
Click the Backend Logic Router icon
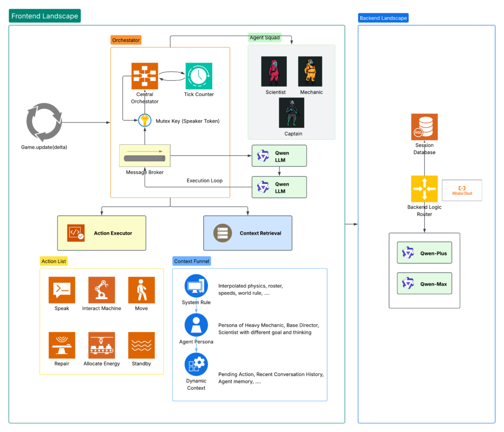424,188
